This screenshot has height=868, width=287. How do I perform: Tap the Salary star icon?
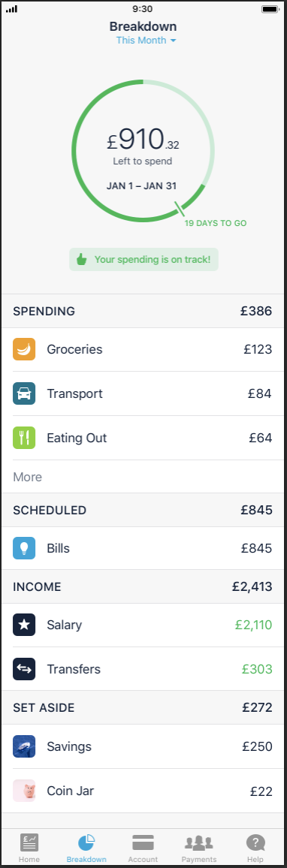pos(24,625)
